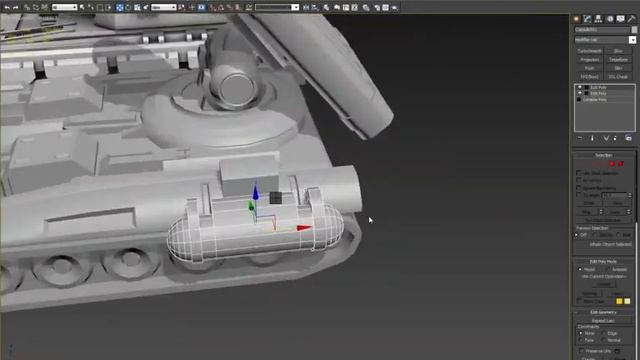Viewport: 640px width, 360px height.
Task: Click the TurboSmooth modifier button
Action: coord(590,51)
